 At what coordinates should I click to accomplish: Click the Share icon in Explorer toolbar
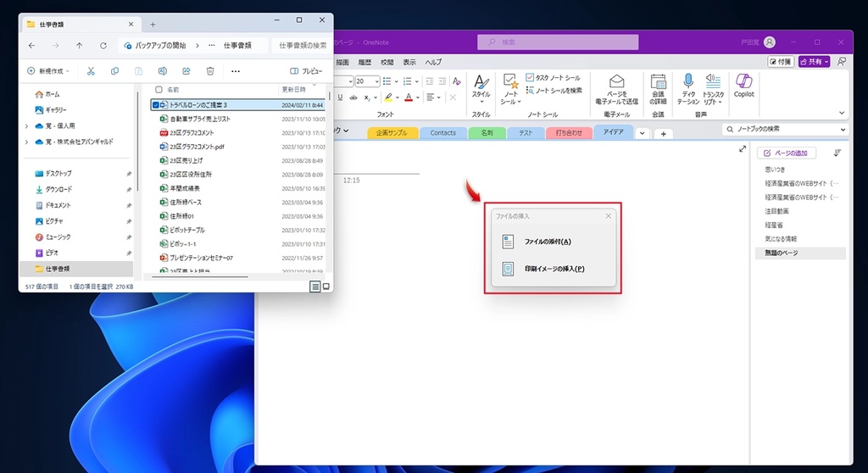pyautogui.click(x=186, y=71)
